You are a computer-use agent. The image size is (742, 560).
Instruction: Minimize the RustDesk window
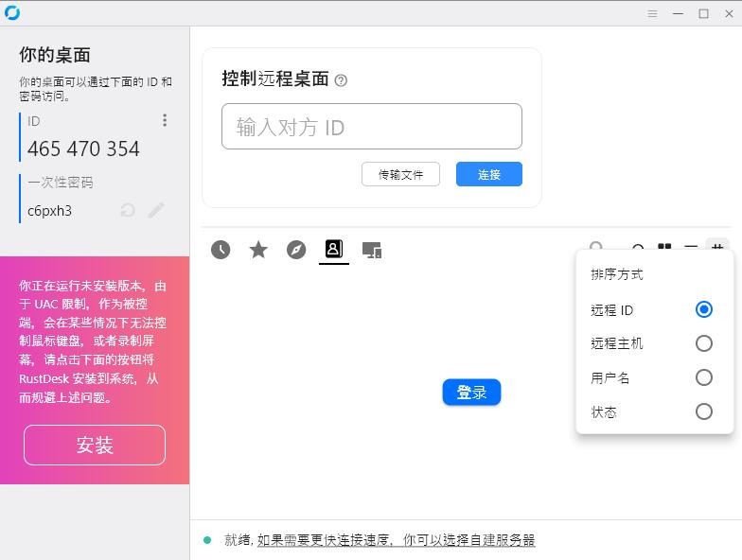click(x=678, y=13)
